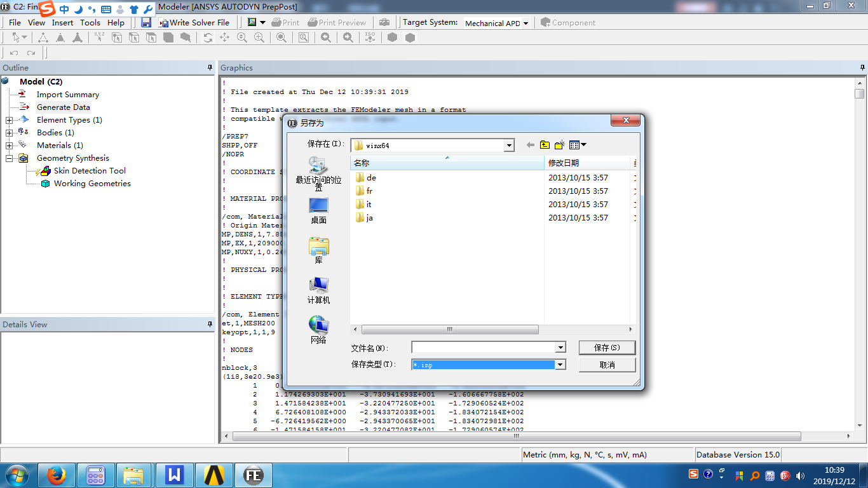Select the Pan tool in the toolbar

tap(224, 37)
